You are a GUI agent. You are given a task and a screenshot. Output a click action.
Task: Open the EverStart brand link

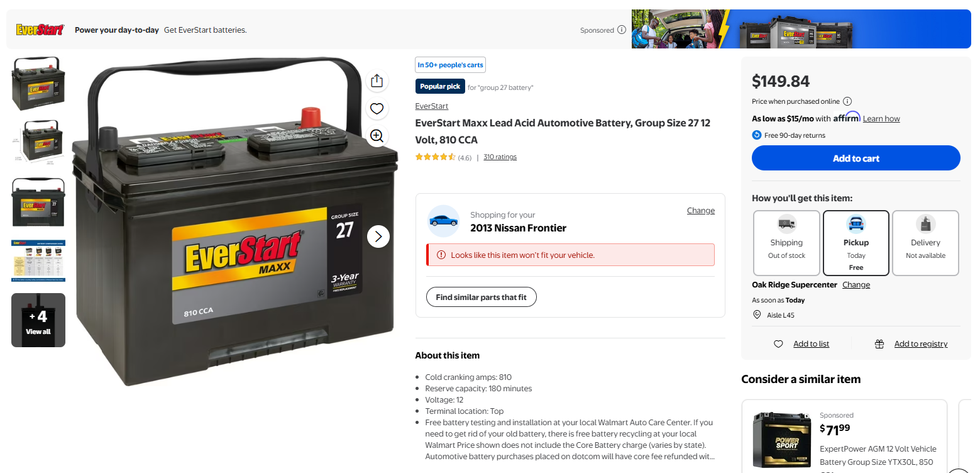point(431,106)
